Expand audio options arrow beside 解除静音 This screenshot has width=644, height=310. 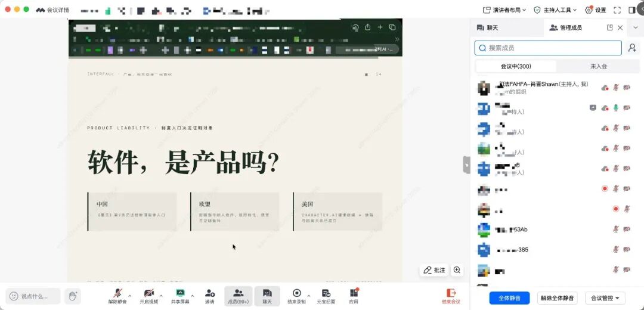[130, 296]
